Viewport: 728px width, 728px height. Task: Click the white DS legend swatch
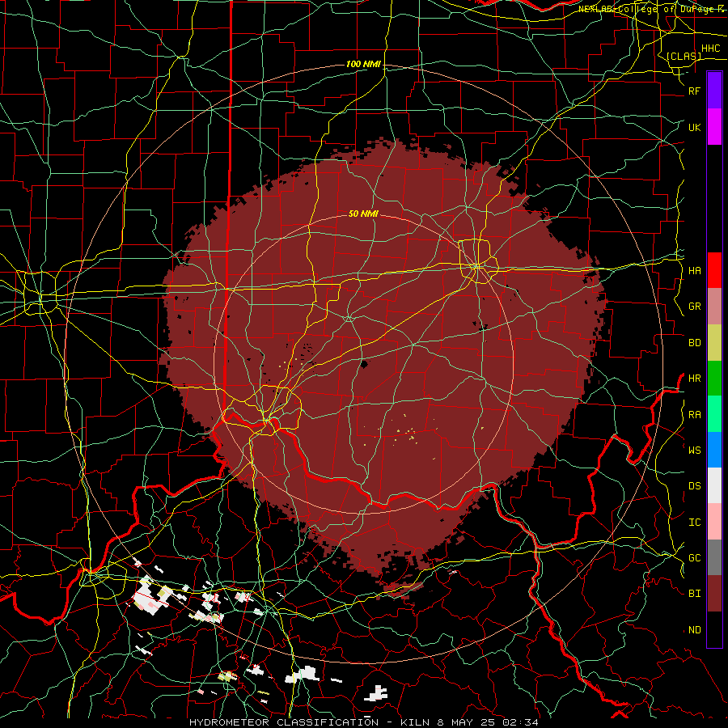[714, 485]
